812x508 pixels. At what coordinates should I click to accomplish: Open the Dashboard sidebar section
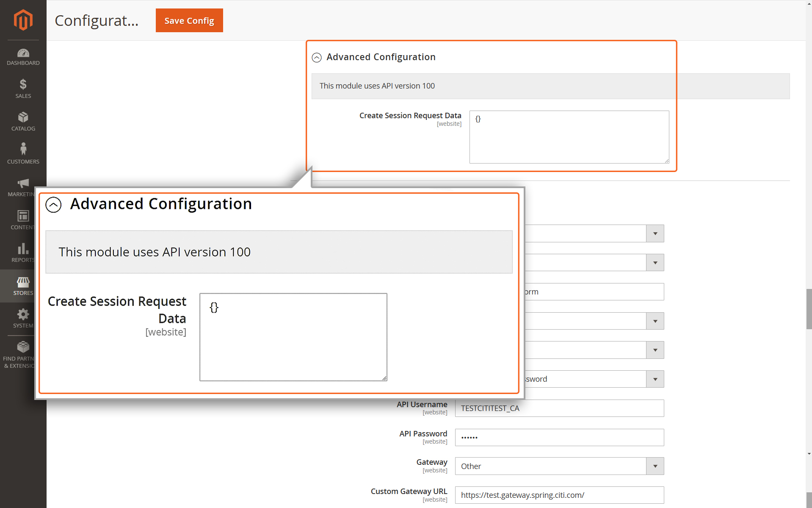click(x=23, y=57)
